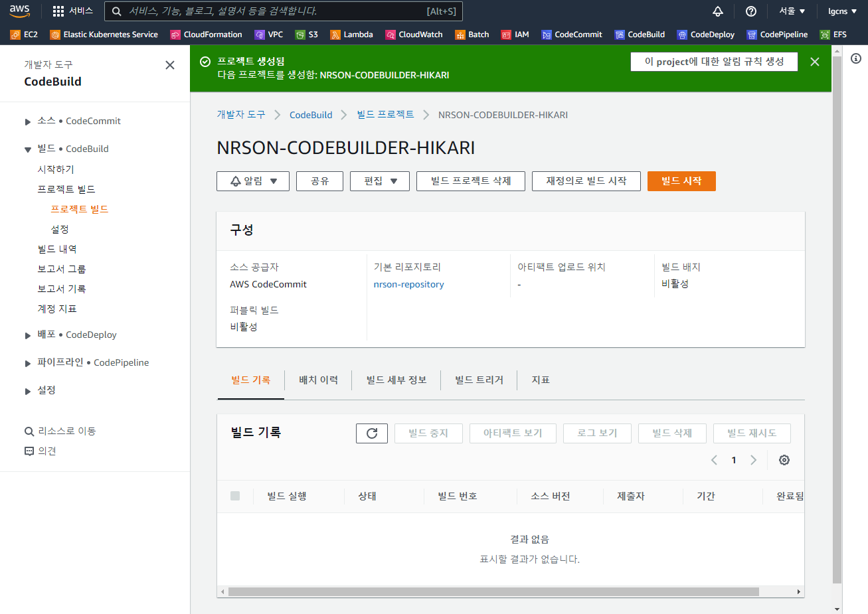This screenshot has width=868, height=614.
Task: Open Lambda shortcut
Action: 351,35
